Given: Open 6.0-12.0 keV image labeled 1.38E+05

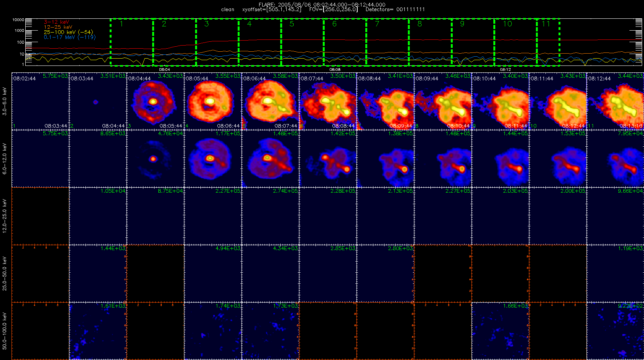Looking at the screenshot, I should click(385, 159).
